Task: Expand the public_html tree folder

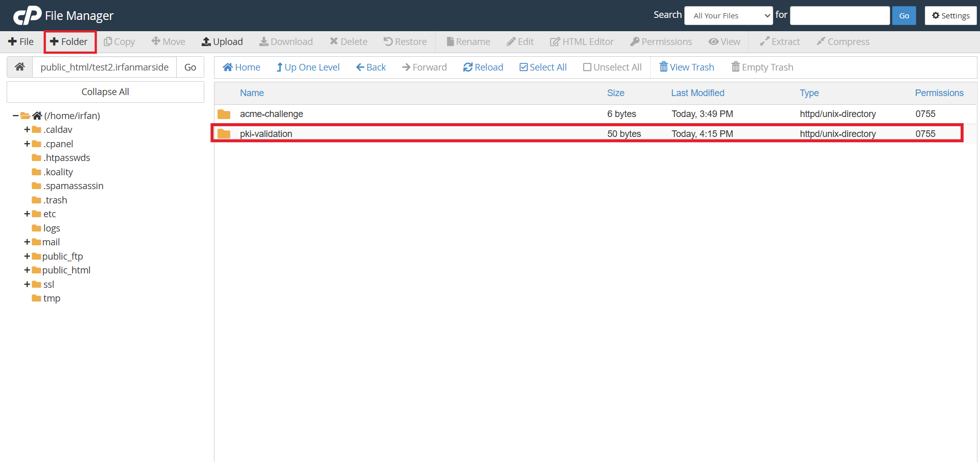Action: 27,270
